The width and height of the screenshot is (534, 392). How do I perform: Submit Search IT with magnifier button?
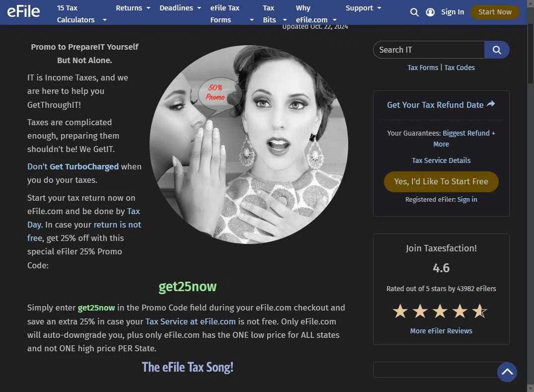pos(497,50)
